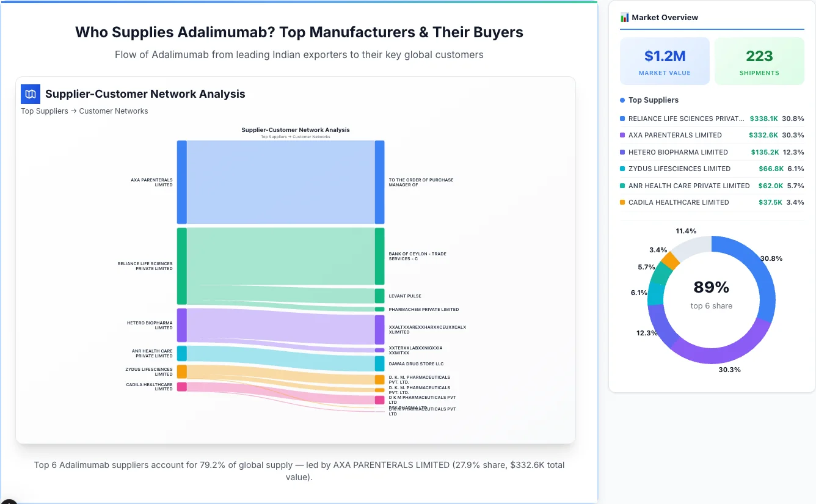The height and width of the screenshot is (504, 816).
Task: Click the orange square marker next to CADILA HEALTHCARE LIMITED
Action: (x=622, y=202)
